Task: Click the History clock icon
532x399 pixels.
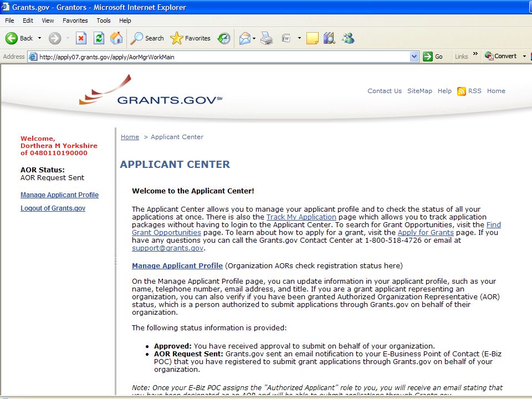Action: [224, 38]
